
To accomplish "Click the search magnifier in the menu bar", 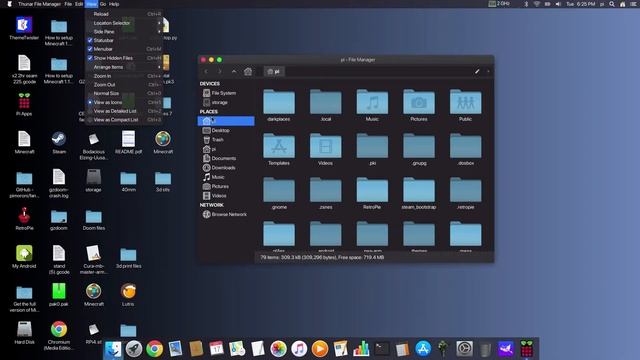I will click(x=611, y=4).
